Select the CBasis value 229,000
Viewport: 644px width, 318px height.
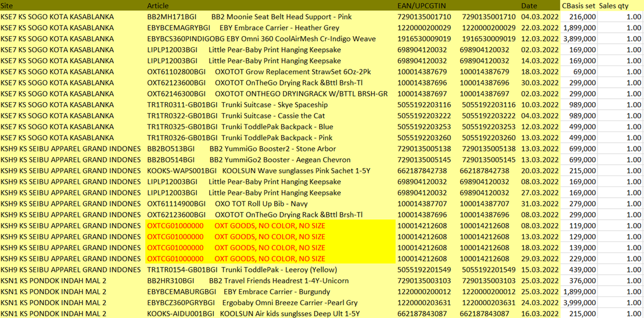(x=582, y=259)
